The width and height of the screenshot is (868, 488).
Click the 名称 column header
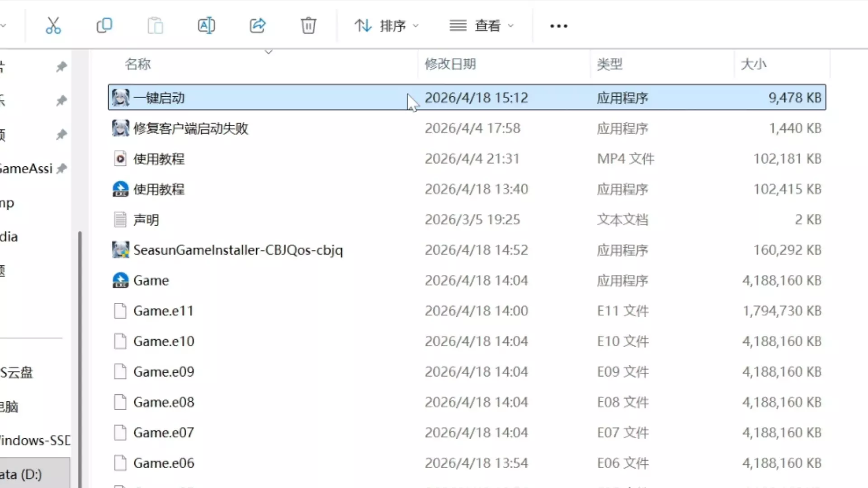[138, 64]
